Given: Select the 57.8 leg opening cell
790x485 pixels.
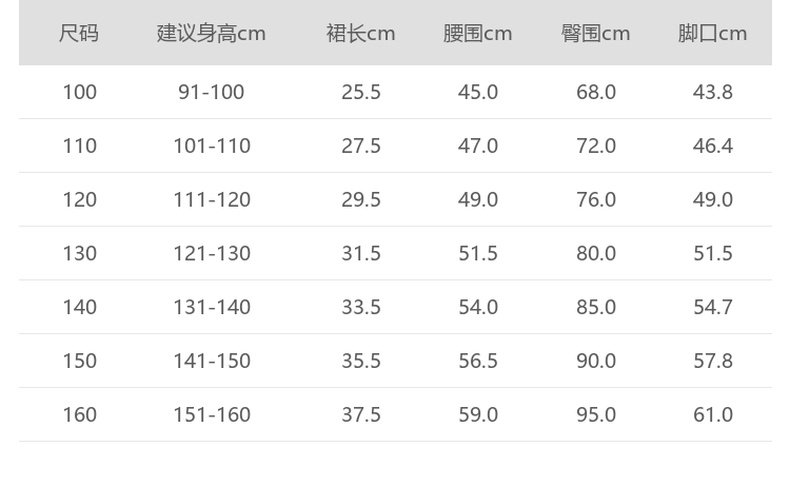Looking at the screenshot, I should coord(713,361).
